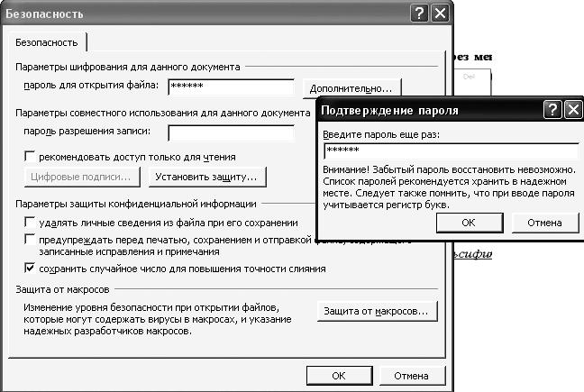Click OK in the Безопасность dialog

[339, 376]
